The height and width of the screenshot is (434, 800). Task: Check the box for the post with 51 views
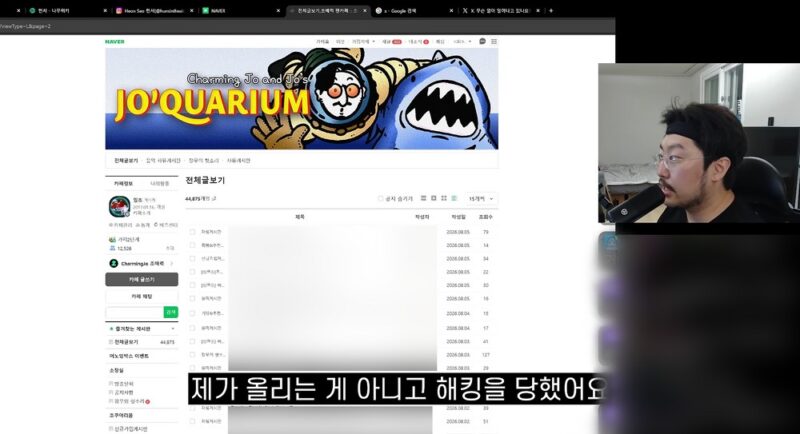pos(192,421)
